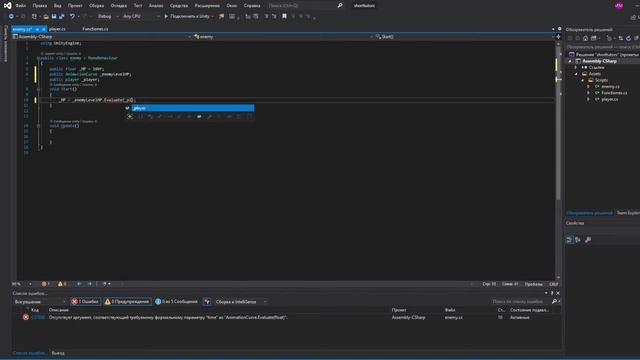This screenshot has width=640, height=360.
Task: Click the Solution Explorer switch views icon
Action: click(594, 38)
